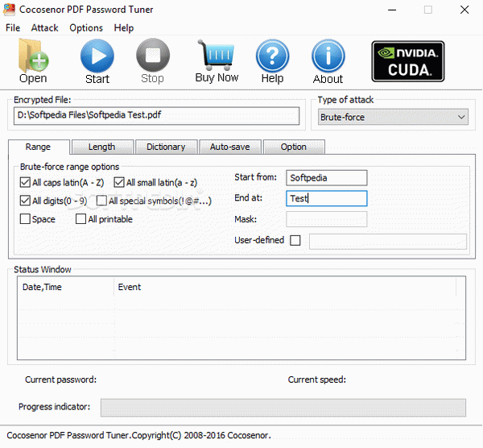Open the File menu
483x448 pixels.
click(13, 27)
